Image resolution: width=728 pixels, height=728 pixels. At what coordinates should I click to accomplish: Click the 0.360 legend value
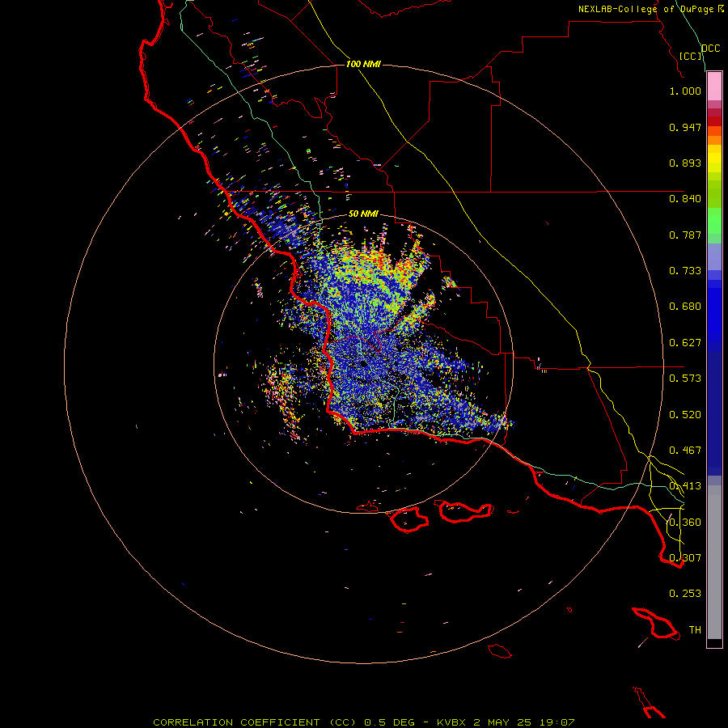pos(685,523)
